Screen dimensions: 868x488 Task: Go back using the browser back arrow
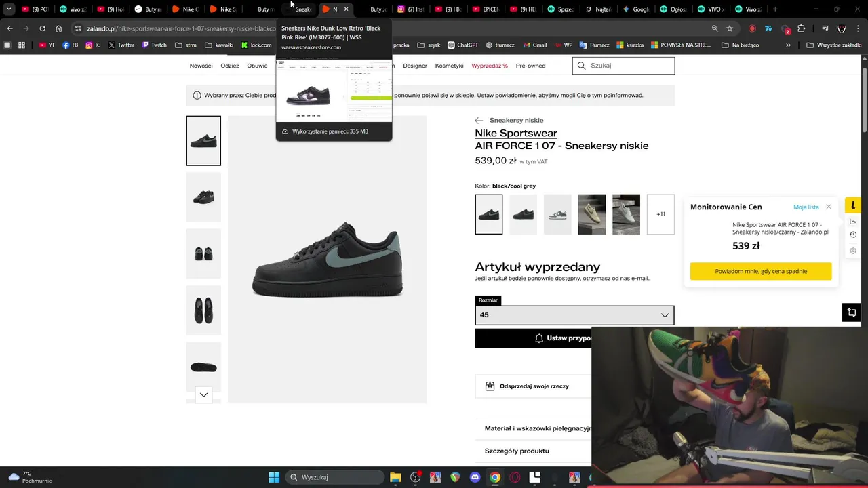[x=9, y=28]
